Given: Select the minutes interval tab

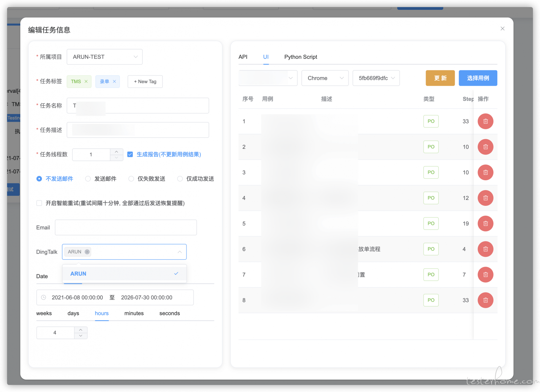Looking at the screenshot, I should [x=134, y=313].
